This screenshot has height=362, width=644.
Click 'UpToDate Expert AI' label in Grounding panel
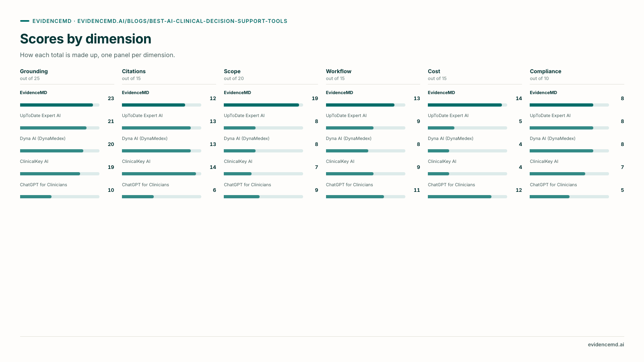[40, 115]
